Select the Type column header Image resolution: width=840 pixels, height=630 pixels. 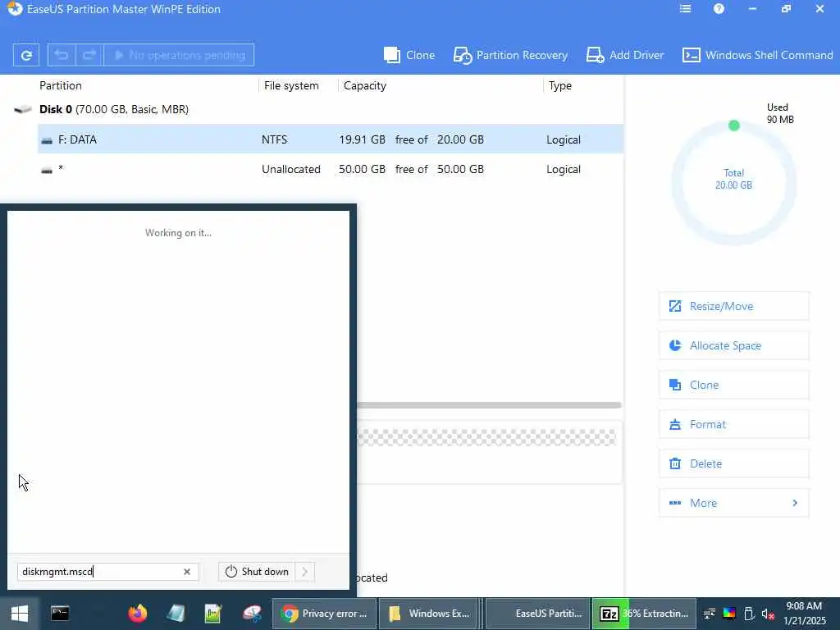pos(559,85)
